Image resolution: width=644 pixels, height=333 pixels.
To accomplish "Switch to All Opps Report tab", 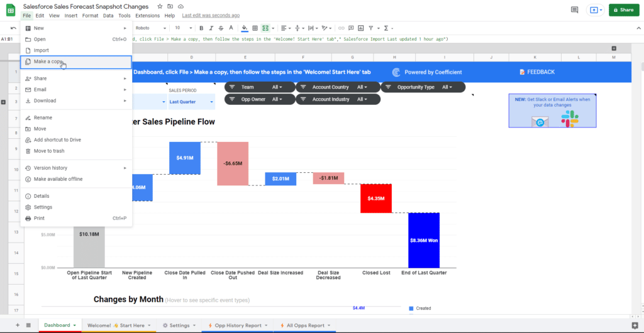I will (x=304, y=325).
